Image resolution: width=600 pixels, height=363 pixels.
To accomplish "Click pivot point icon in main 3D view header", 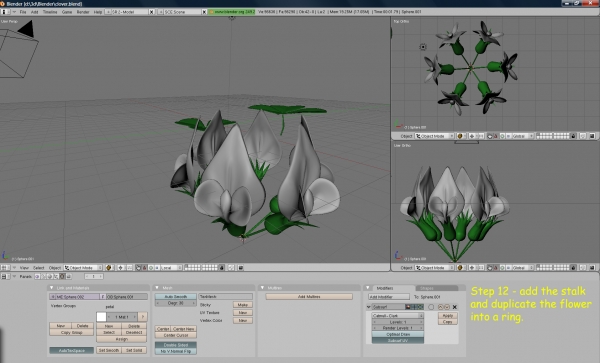I will pos(121,268).
